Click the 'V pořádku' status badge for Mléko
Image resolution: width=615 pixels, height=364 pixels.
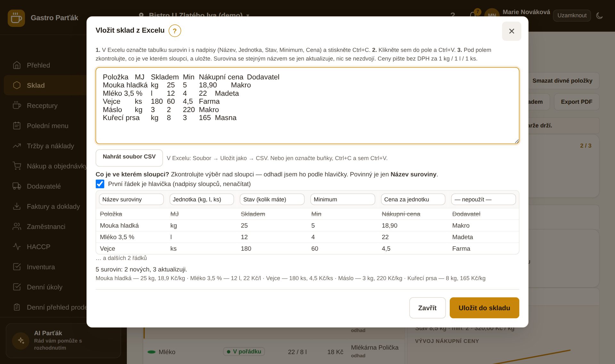point(244,352)
